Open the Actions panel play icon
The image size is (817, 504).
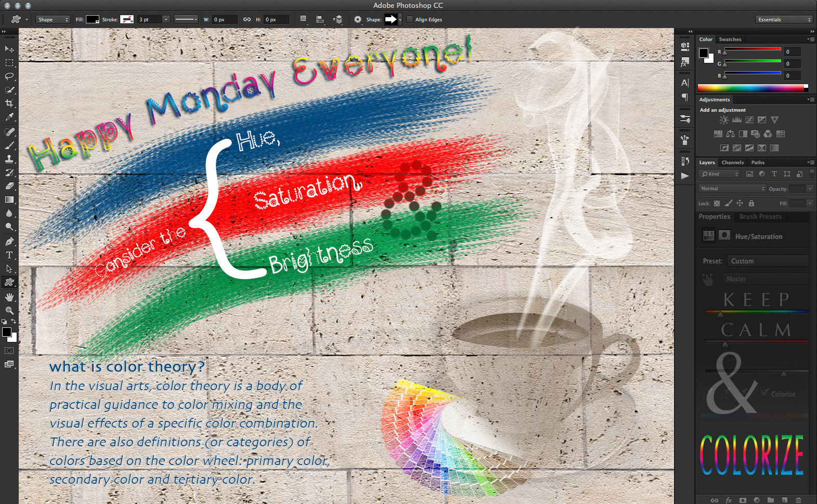685,176
